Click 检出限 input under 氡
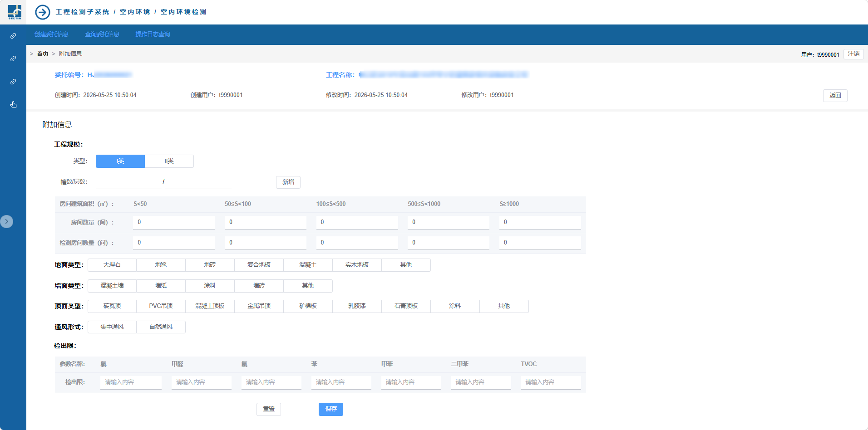 131,382
